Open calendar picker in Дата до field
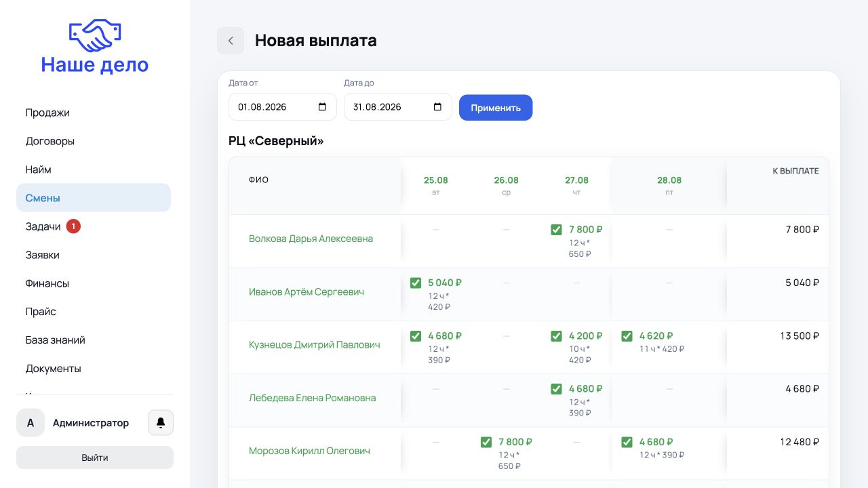Screen dimensions: 868x488 (437, 107)
